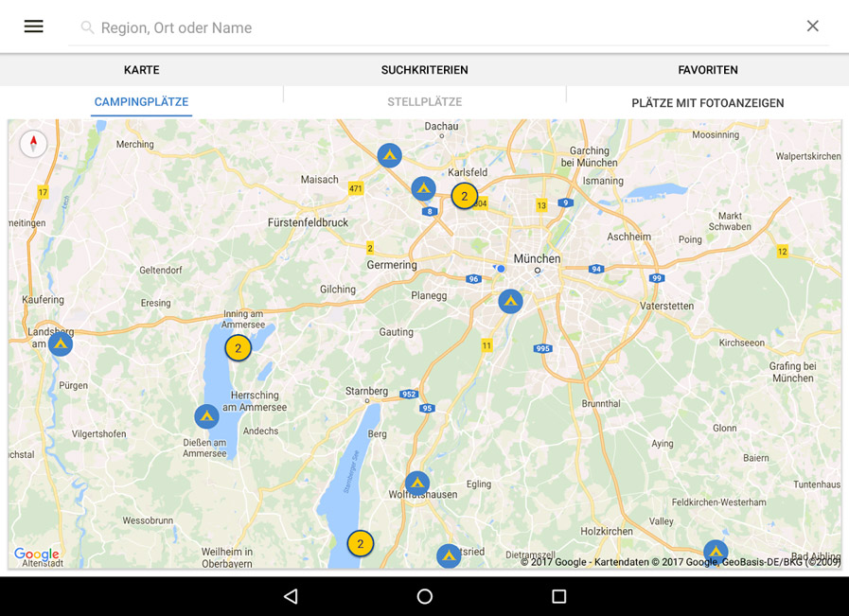Tap the 'Brunnthal' map label

coord(601,403)
